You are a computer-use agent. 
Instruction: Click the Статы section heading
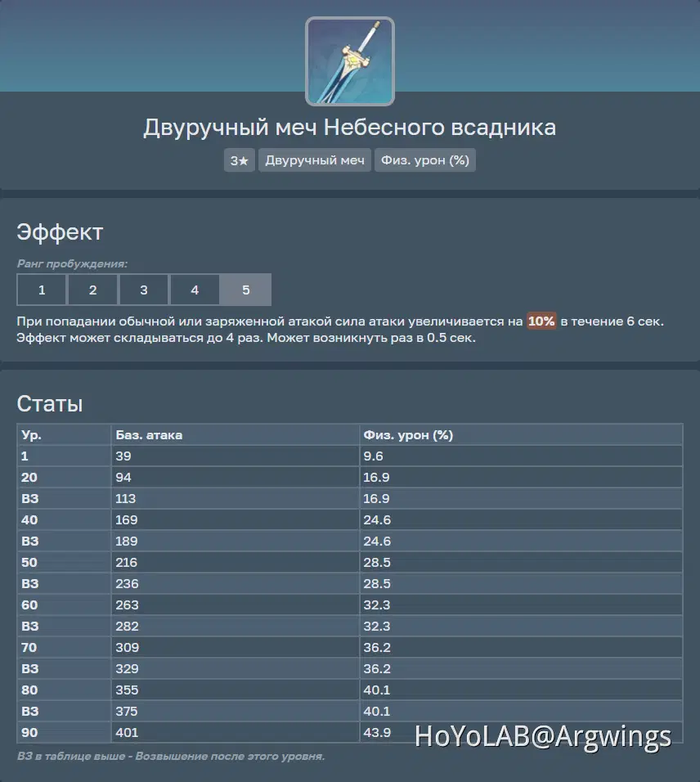(47, 403)
